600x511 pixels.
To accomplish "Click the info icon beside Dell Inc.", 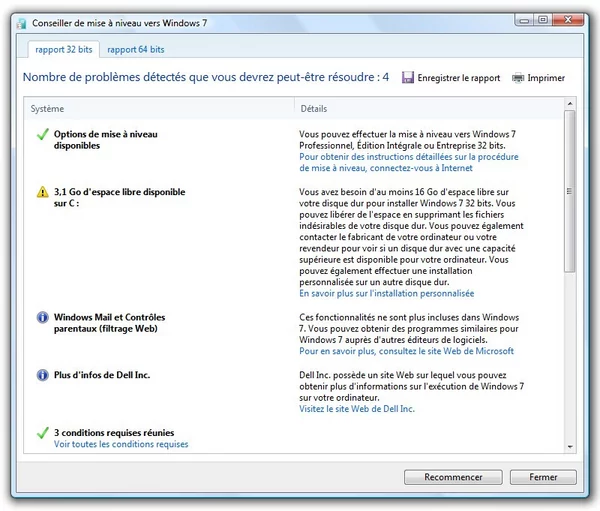I will tap(42, 375).
